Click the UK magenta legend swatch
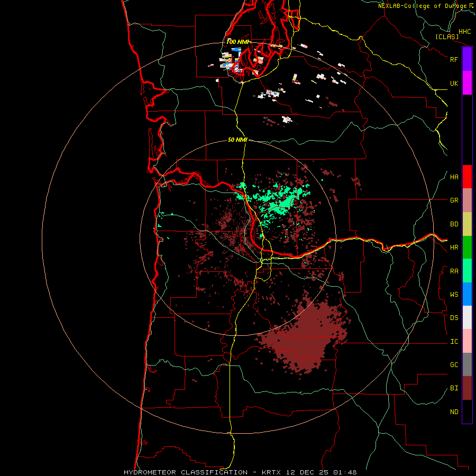 click(x=467, y=83)
